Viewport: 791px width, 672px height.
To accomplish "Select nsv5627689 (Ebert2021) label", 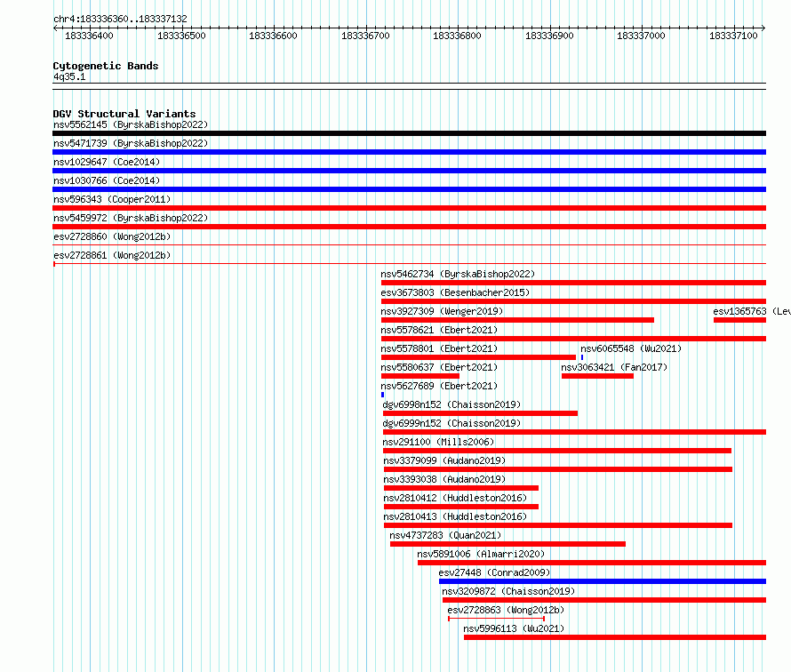I will click(x=439, y=386).
